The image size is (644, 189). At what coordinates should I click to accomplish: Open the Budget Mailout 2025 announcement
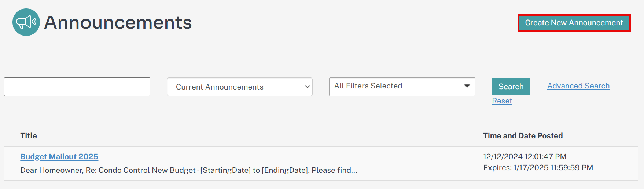[59, 157]
